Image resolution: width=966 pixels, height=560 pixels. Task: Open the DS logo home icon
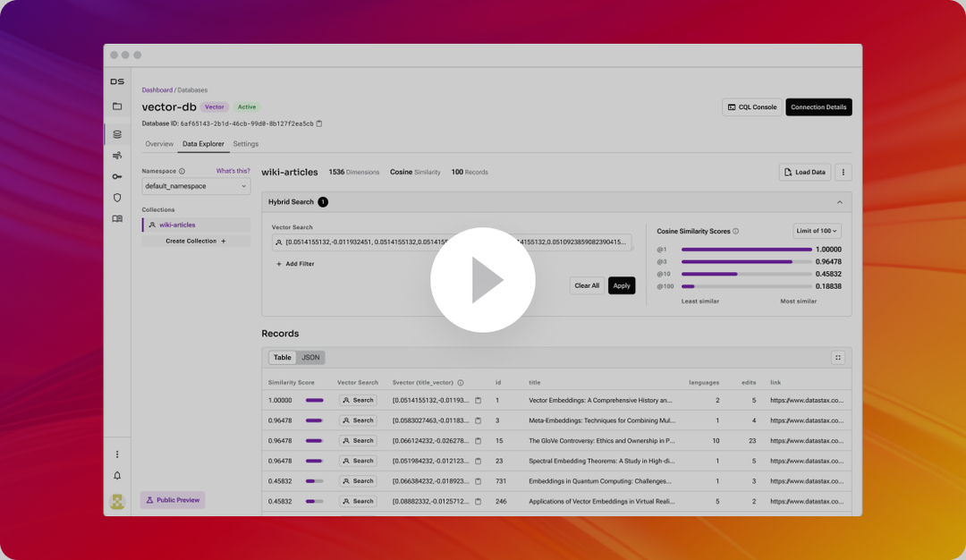(x=117, y=81)
